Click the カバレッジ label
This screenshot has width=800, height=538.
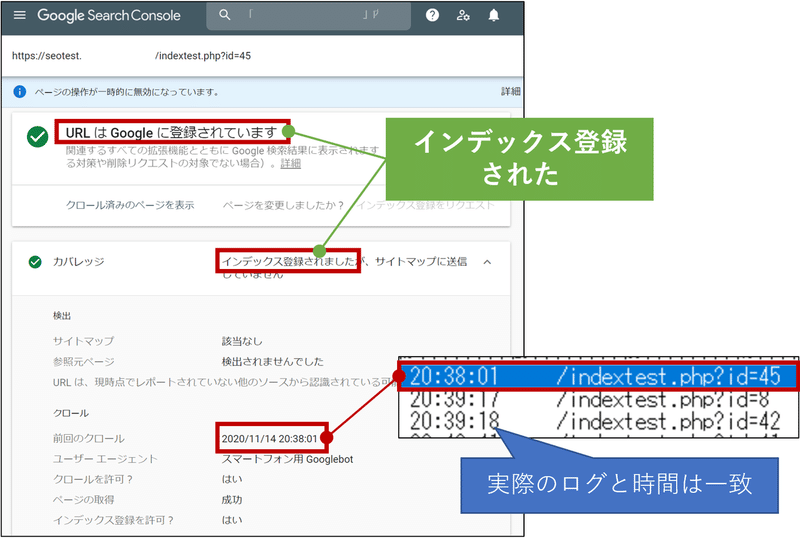pyautogui.click(x=79, y=262)
